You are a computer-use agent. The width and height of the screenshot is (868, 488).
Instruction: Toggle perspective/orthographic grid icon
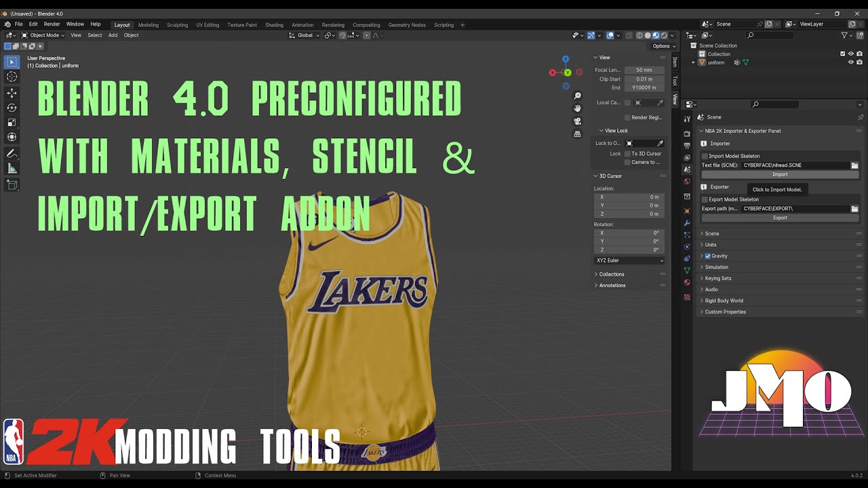pos(577,134)
